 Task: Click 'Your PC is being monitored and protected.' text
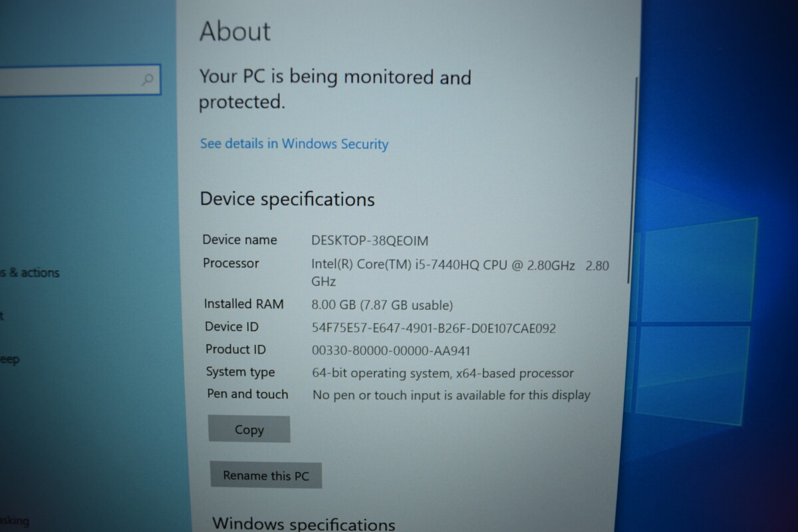[x=335, y=89]
